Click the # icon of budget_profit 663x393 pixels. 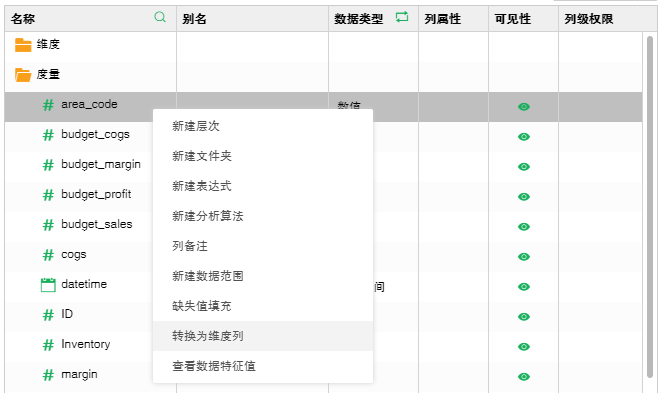pos(48,195)
